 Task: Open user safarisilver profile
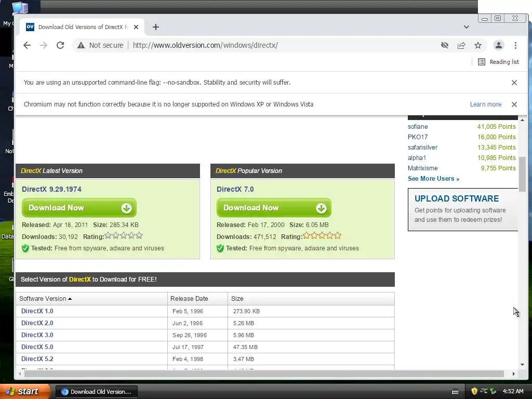tap(422, 147)
